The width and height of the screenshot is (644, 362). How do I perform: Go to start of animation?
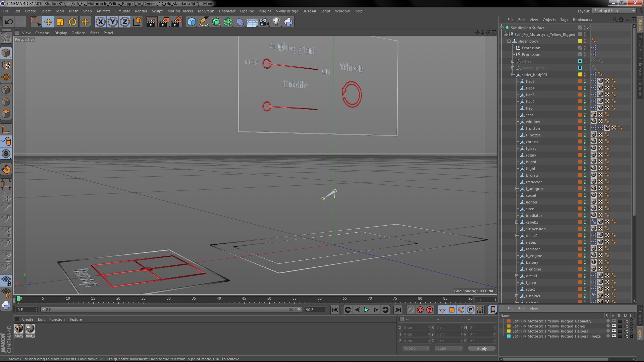tap(335, 310)
